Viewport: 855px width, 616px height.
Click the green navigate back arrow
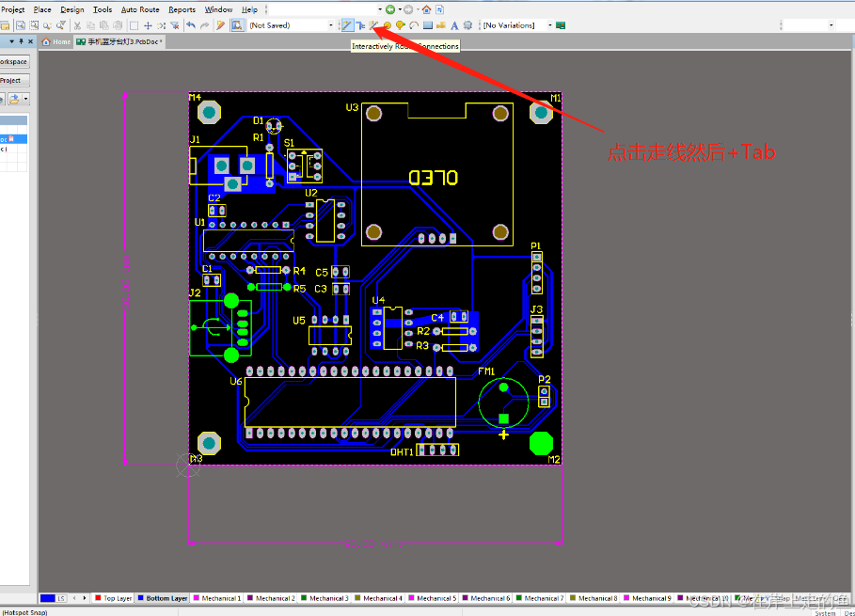click(x=389, y=9)
